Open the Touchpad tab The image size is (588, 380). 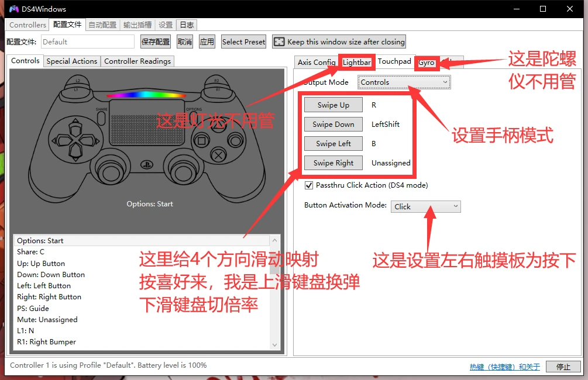click(394, 61)
